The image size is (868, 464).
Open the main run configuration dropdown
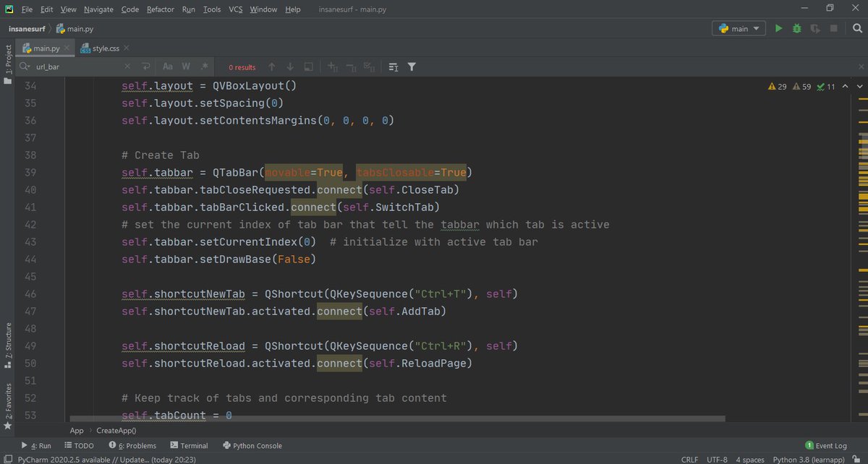click(739, 29)
